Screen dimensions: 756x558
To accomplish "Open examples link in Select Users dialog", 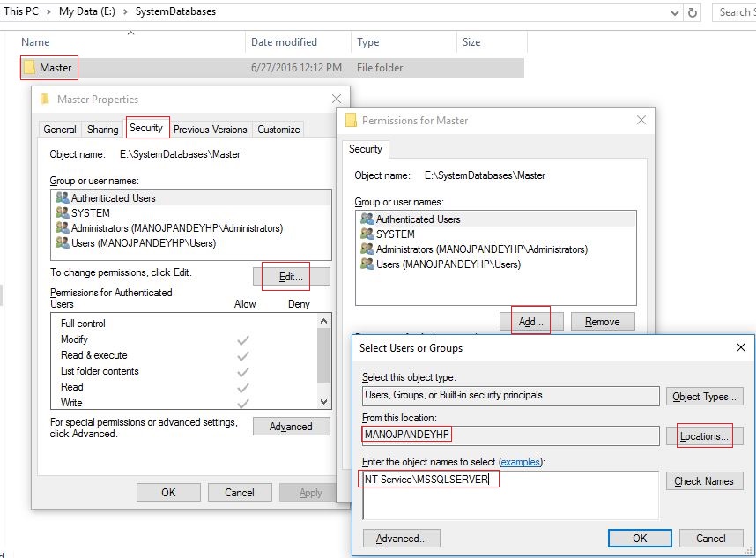I will click(520, 462).
